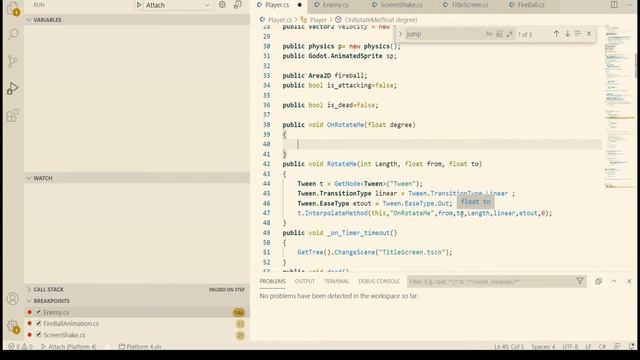Split the editor to the right
640x360 pixels.
(614, 5)
